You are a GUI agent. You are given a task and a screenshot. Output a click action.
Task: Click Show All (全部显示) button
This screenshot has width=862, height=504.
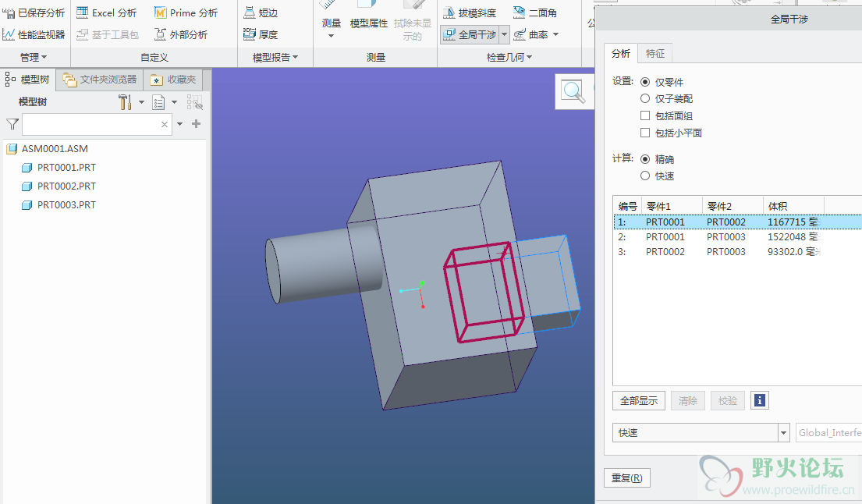click(639, 401)
